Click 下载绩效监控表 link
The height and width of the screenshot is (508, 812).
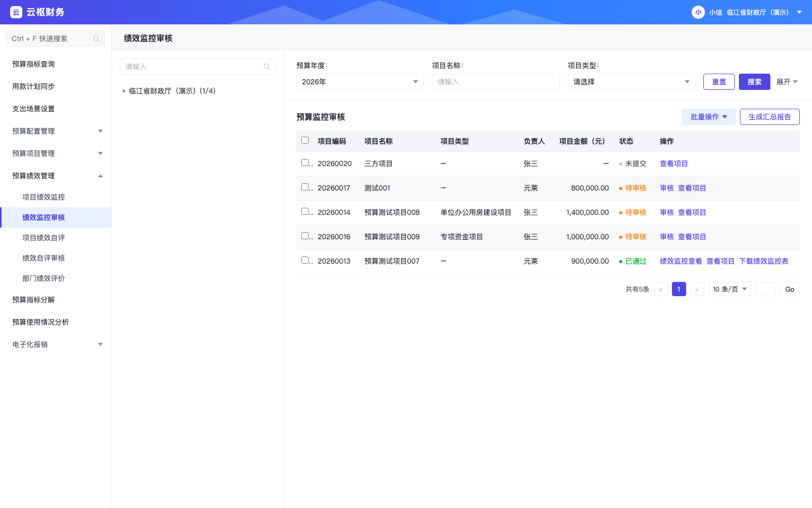tap(764, 261)
